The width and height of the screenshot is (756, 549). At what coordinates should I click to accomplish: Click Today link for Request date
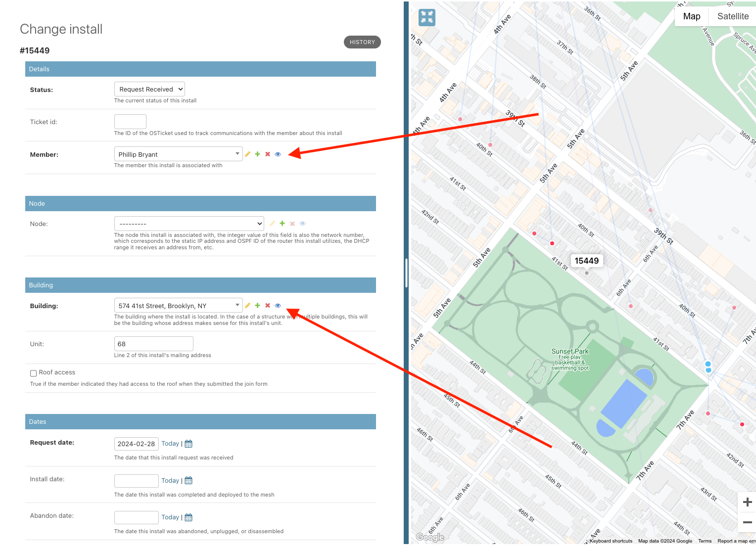(170, 444)
